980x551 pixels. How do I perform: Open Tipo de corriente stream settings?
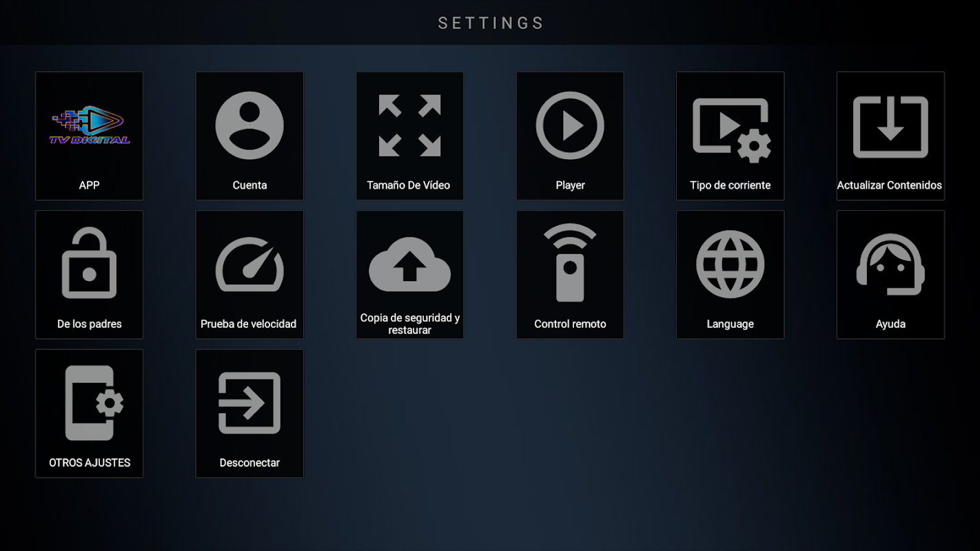(731, 136)
